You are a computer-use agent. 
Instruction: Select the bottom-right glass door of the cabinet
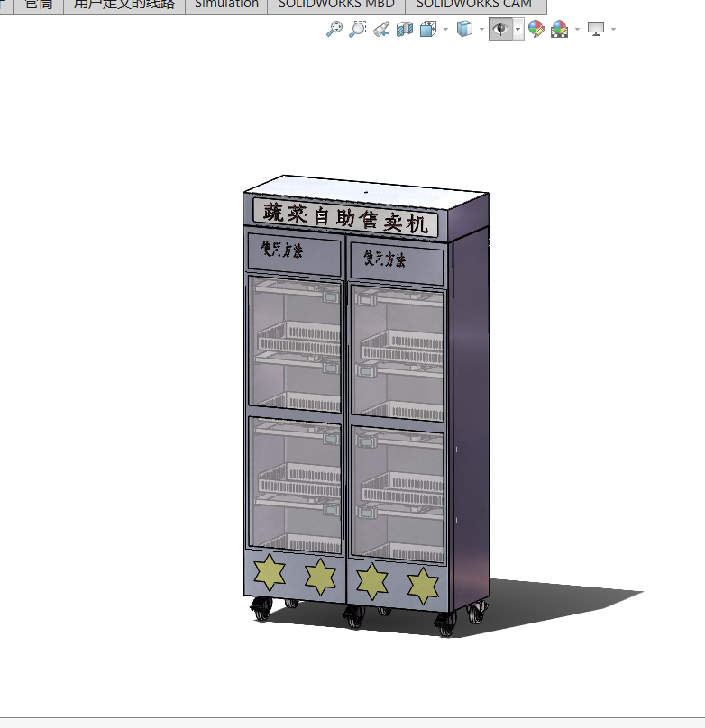coord(398,494)
